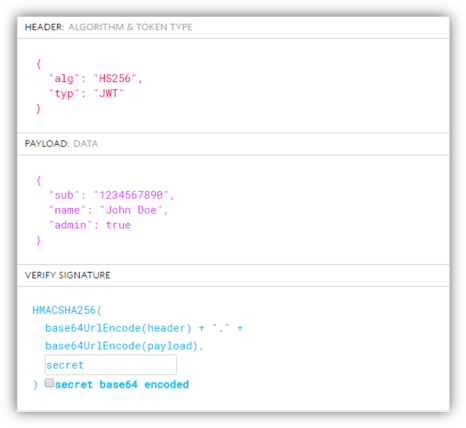
Task: Click the VERIFY SIGNATURE section title
Action: pos(67,275)
